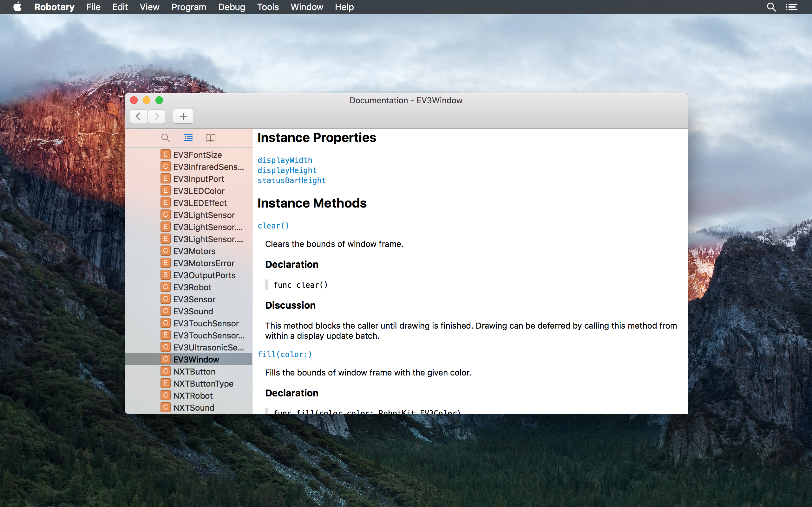
Task: Select EV3FontSize enum in the sidebar
Action: coord(197,155)
